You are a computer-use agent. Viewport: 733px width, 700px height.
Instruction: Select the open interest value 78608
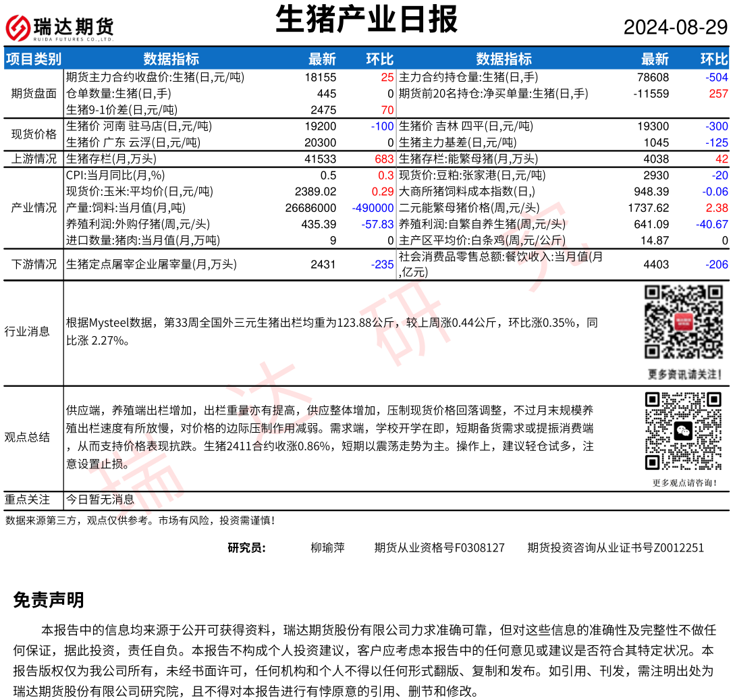(653, 77)
